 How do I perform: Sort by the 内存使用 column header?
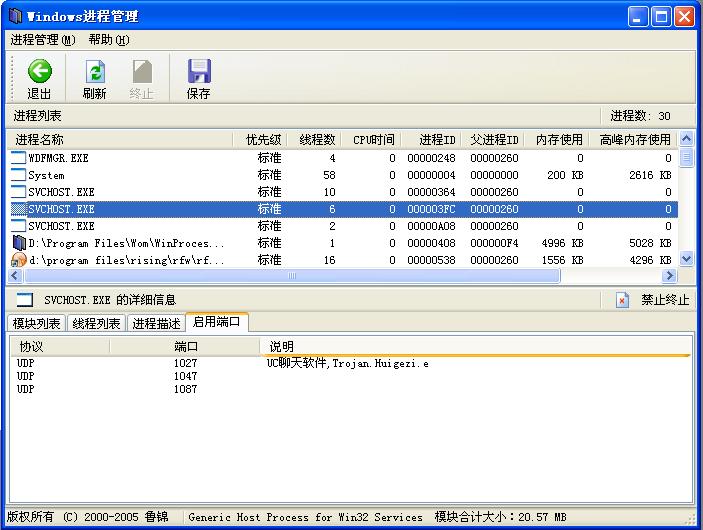(x=556, y=140)
